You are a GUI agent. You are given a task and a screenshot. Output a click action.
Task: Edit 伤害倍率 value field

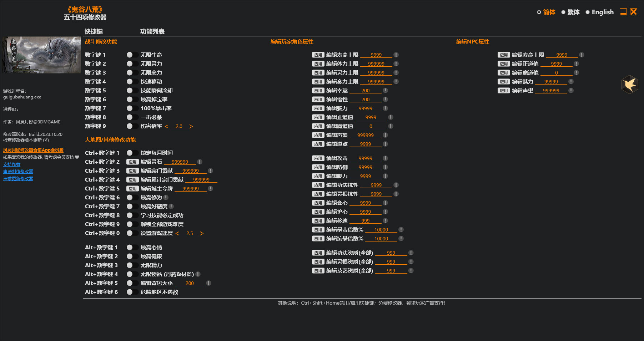(x=179, y=126)
